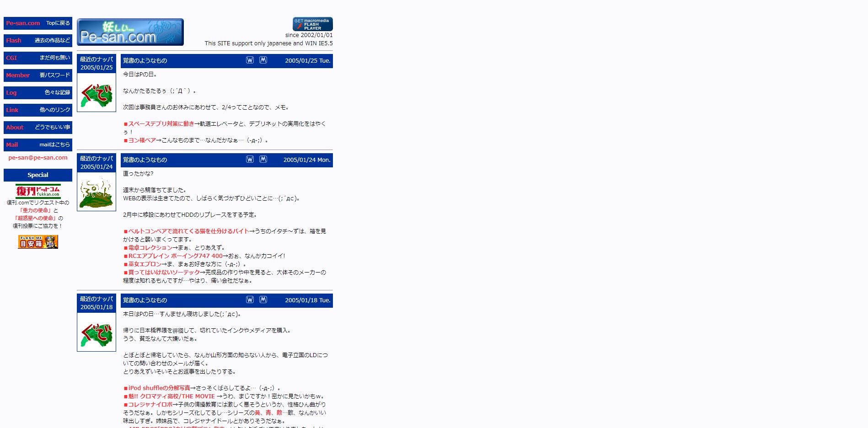Click the M icon in the 2005/01/25 entry header

pyautogui.click(x=263, y=60)
